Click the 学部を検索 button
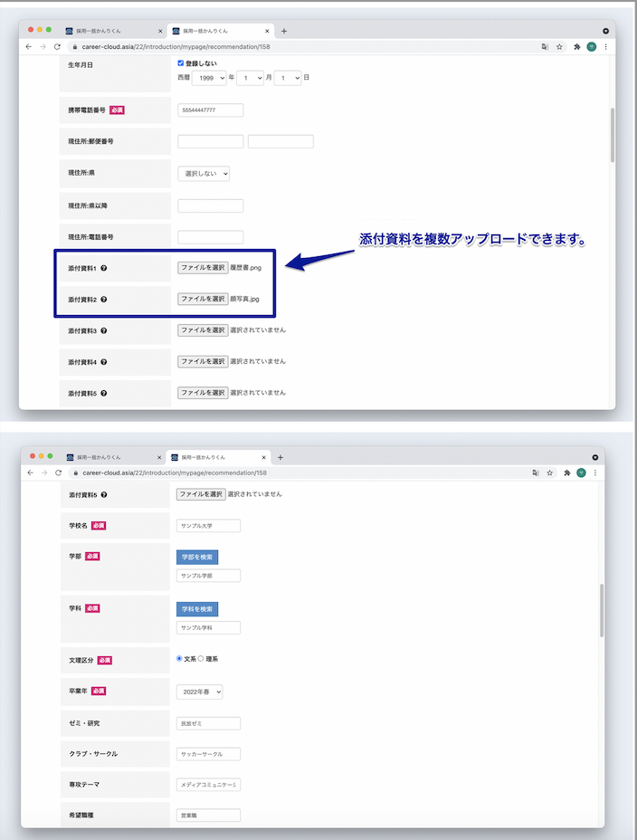Viewport: 637px width, 840px height. tap(196, 557)
